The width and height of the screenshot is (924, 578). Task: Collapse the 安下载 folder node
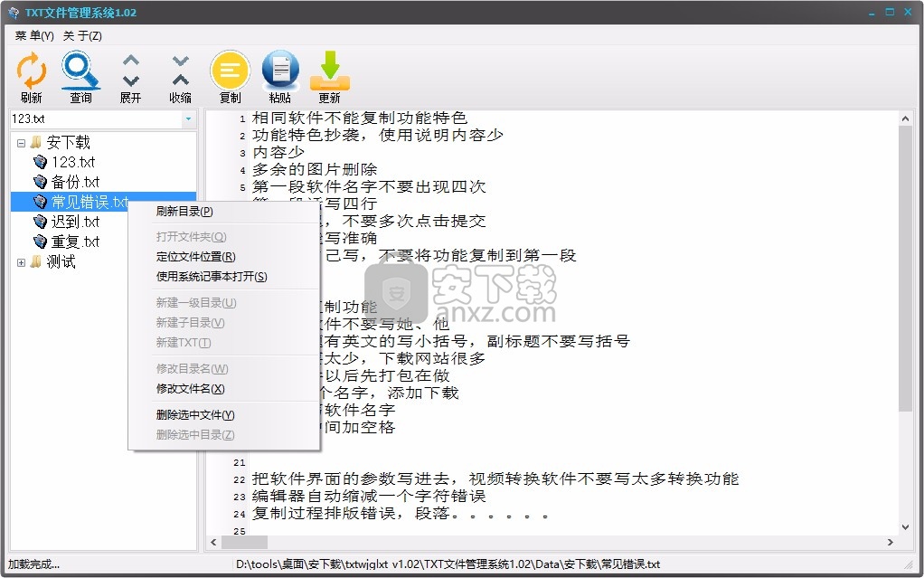[x=21, y=143]
